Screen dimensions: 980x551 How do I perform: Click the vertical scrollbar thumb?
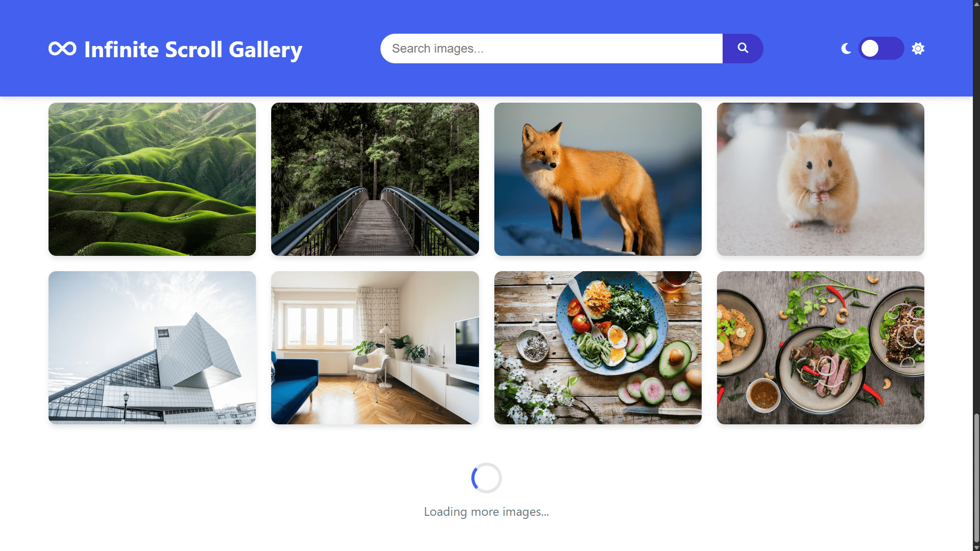pos(976,478)
